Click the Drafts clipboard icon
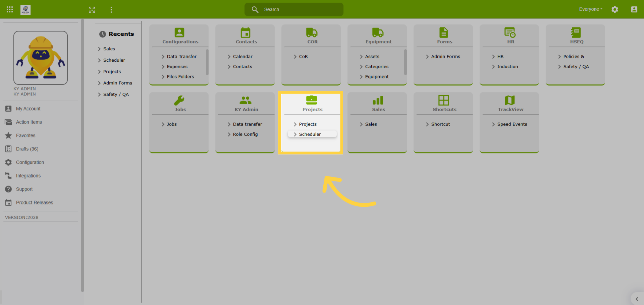 (x=8, y=149)
